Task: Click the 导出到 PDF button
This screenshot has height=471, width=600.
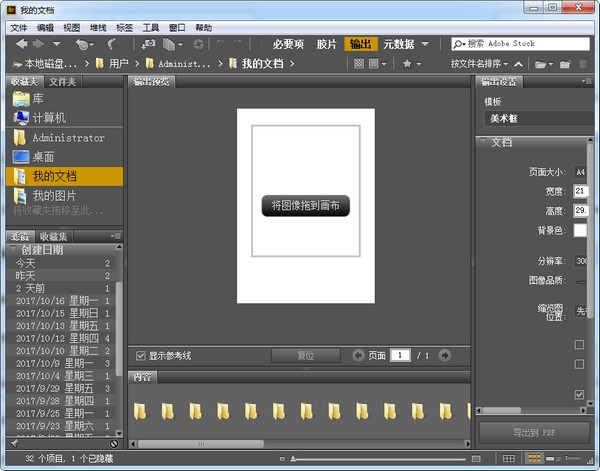Action: pyautogui.click(x=532, y=432)
